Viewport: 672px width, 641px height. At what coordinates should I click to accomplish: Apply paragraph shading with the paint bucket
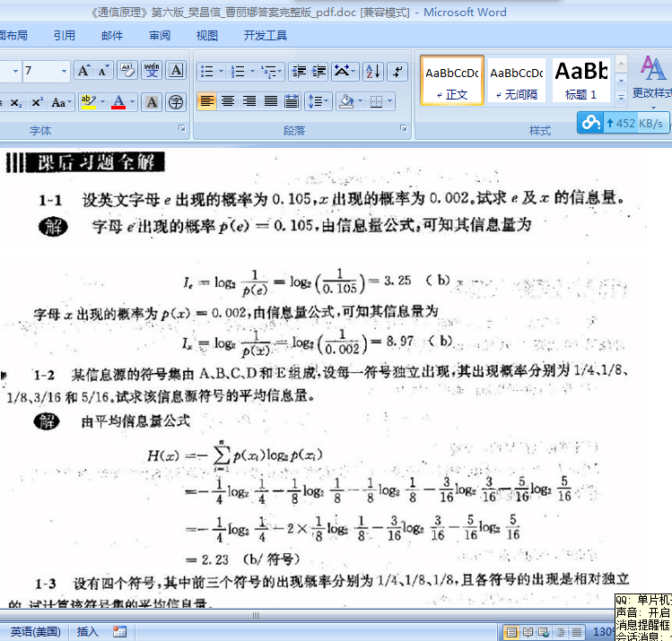[345, 102]
